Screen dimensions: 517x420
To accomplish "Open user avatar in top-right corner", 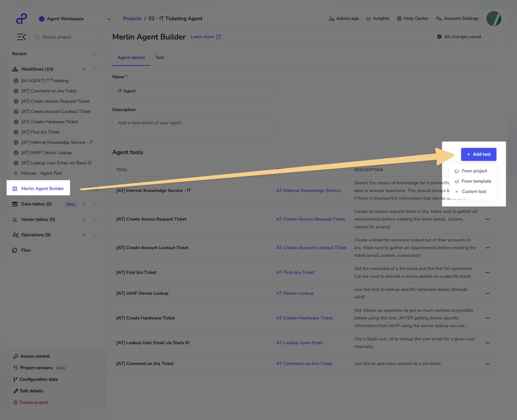I will (494, 19).
